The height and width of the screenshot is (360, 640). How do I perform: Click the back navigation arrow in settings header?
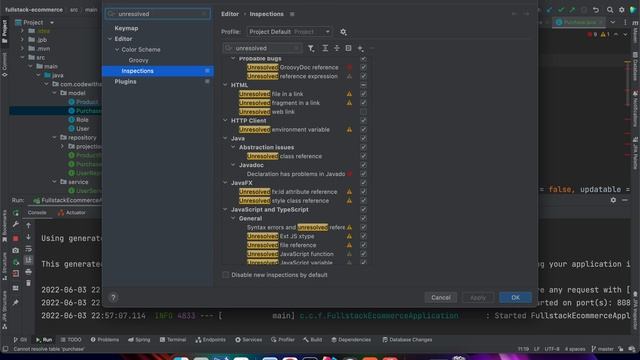pos(514,14)
